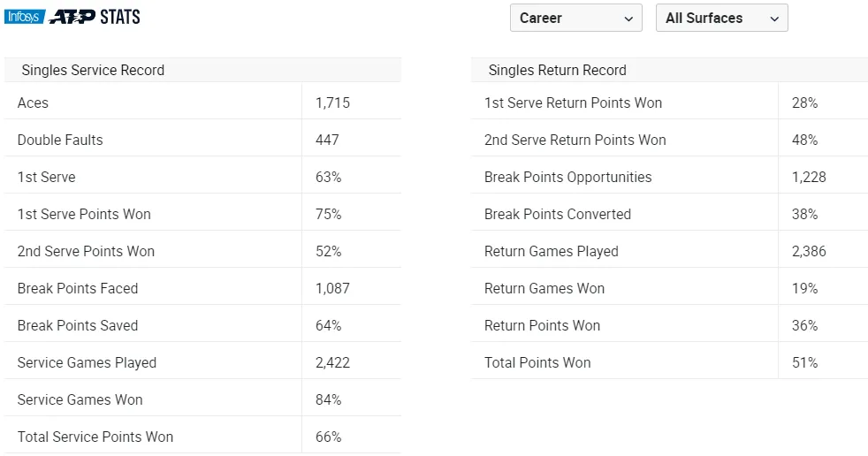Image resolution: width=868 pixels, height=456 pixels.
Task: Click the Service Games Played value 2,422
Action: [332, 362]
